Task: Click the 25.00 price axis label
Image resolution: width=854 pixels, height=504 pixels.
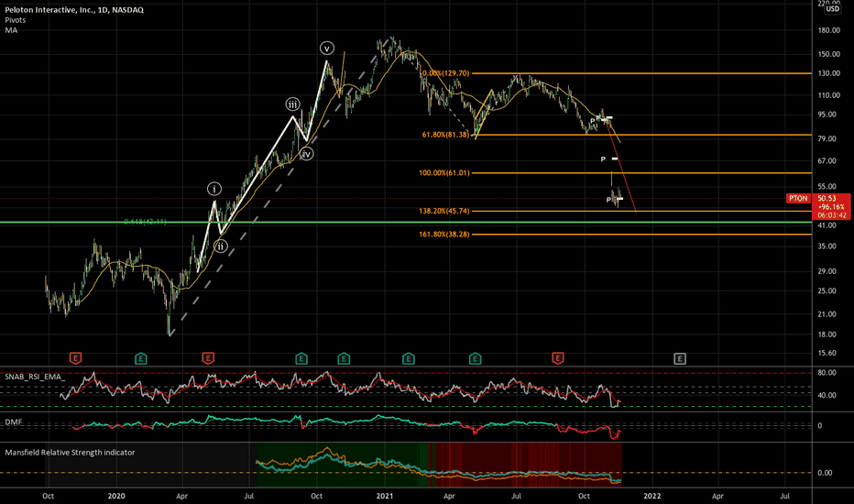Action: coord(827,290)
